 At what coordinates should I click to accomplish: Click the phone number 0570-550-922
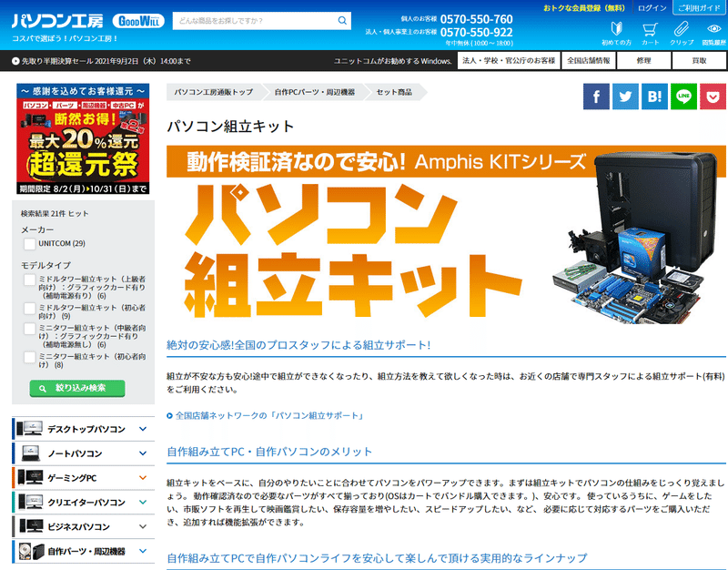tap(476, 32)
